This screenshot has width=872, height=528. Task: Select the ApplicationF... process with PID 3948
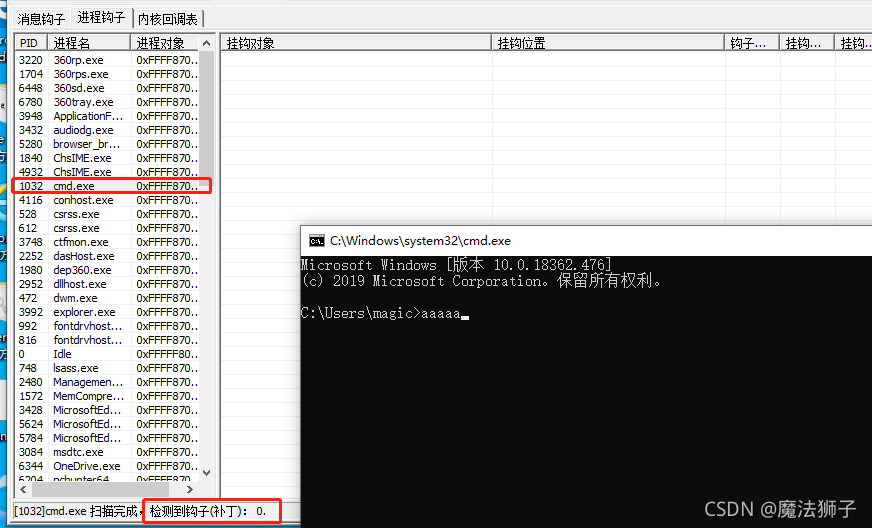click(x=107, y=116)
